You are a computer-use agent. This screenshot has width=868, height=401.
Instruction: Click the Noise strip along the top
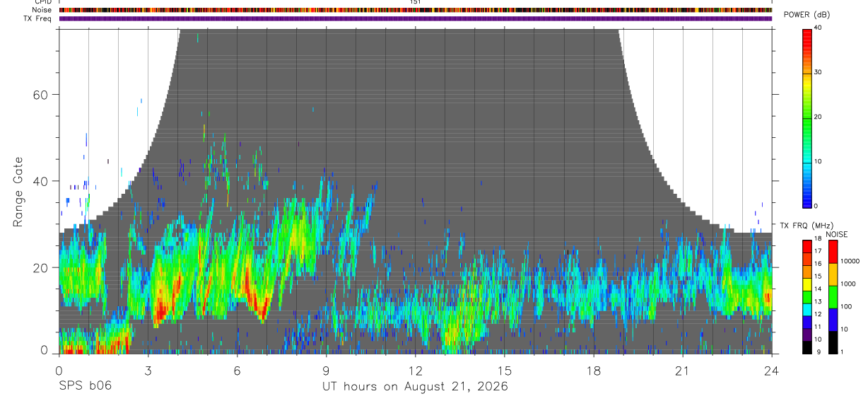pyautogui.click(x=415, y=10)
